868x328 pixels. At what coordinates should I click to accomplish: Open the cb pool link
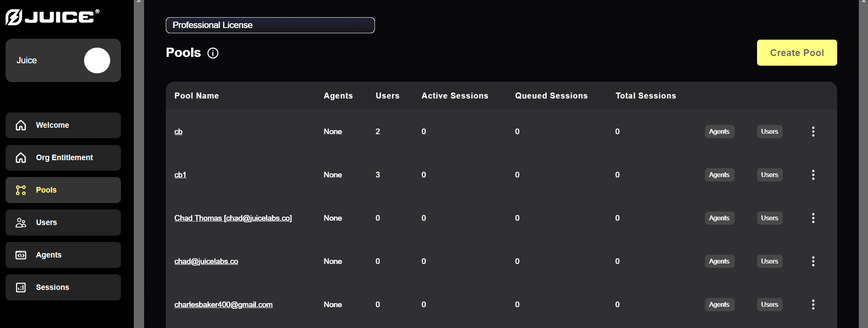[x=178, y=131]
